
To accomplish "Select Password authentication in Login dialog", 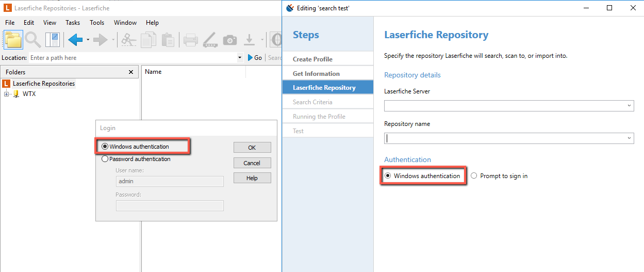I will [105, 159].
